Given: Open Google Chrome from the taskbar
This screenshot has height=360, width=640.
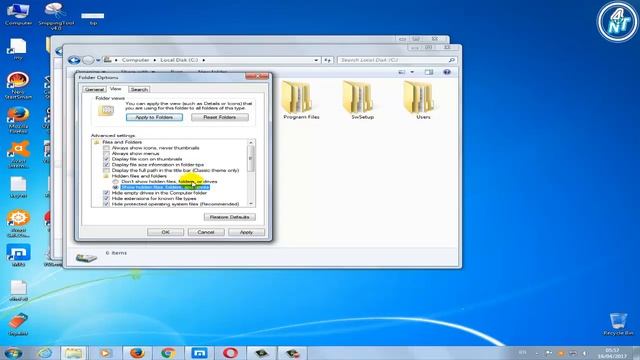Looking at the screenshot, I should [168, 353].
